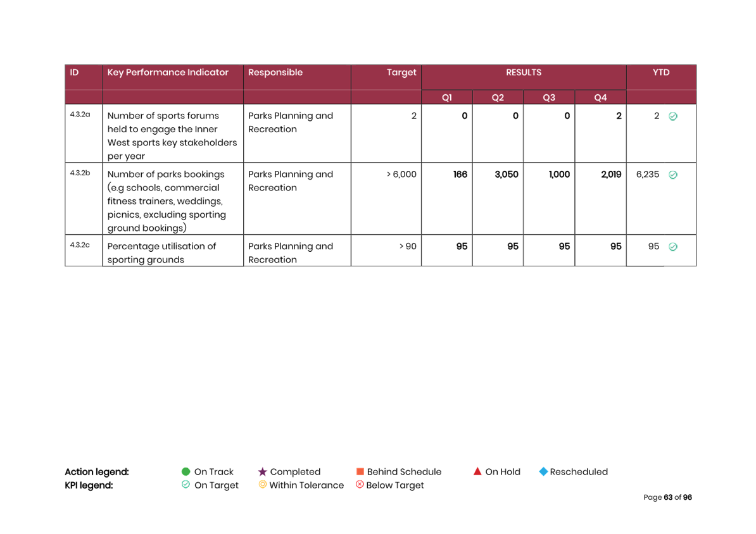This screenshot has width=756, height=534.
Task: Click the status icon in the sporting grounds utilisation row
Action: [x=673, y=247]
